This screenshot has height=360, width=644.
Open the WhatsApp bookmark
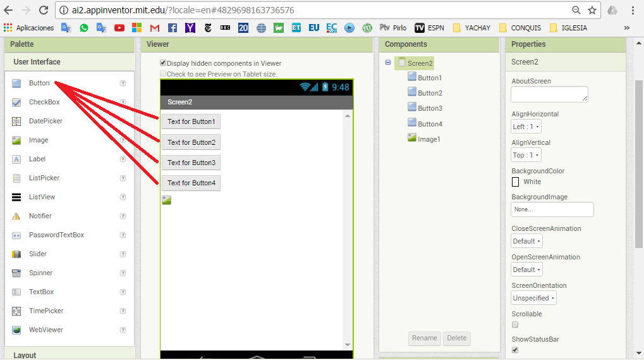coord(84,28)
